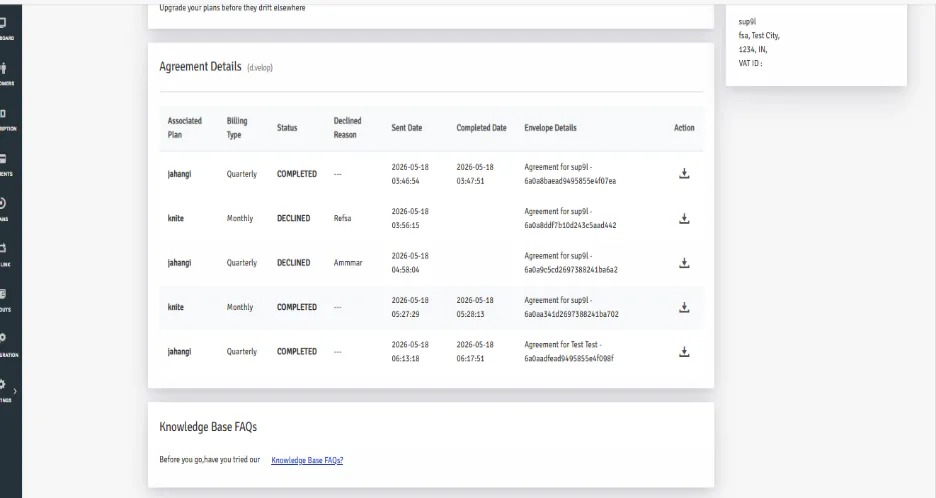Click the Billing Type column header

(236, 128)
